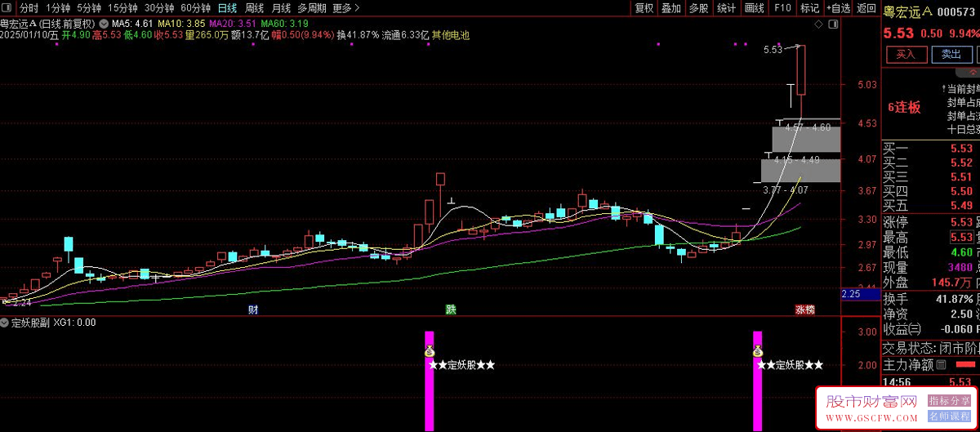
Task: Select the 15分钟 period tab
Action: click(122, 8)
